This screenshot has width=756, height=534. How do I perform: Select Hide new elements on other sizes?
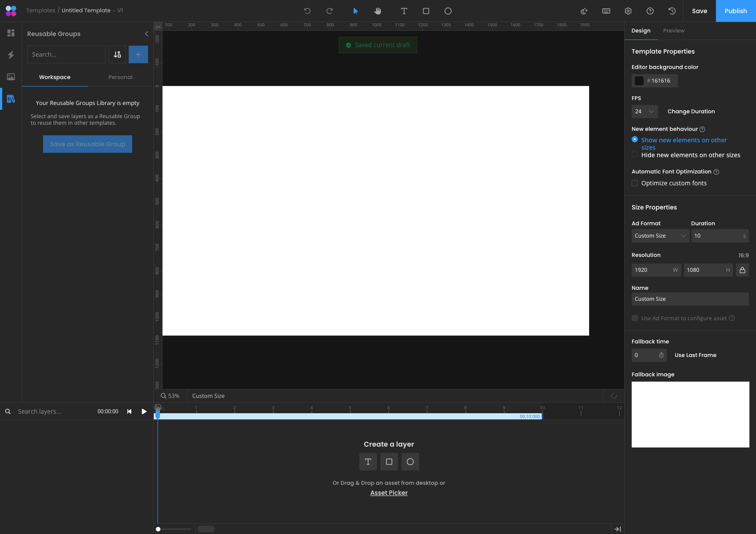pyautogui.click(x=635, y=155)
